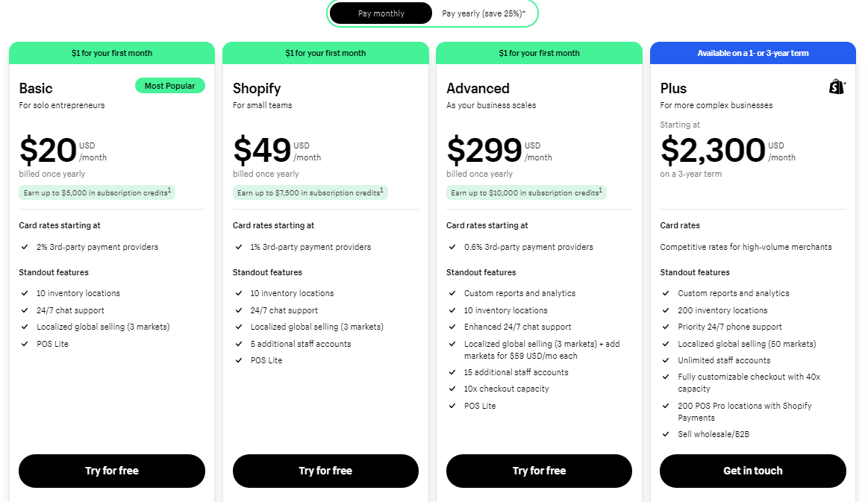Click the "Most Popular" badge on Basic plan

click(169, 85)
